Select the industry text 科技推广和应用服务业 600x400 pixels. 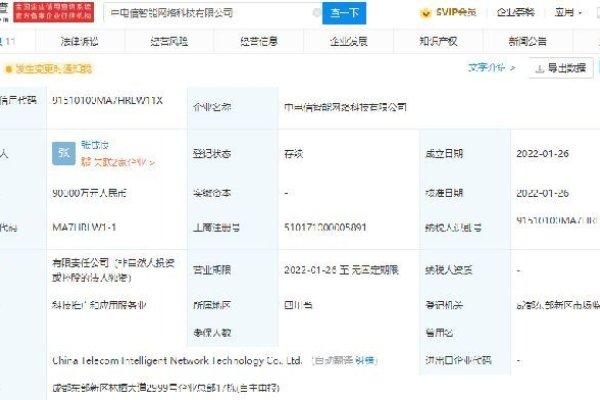click(99, 305)
